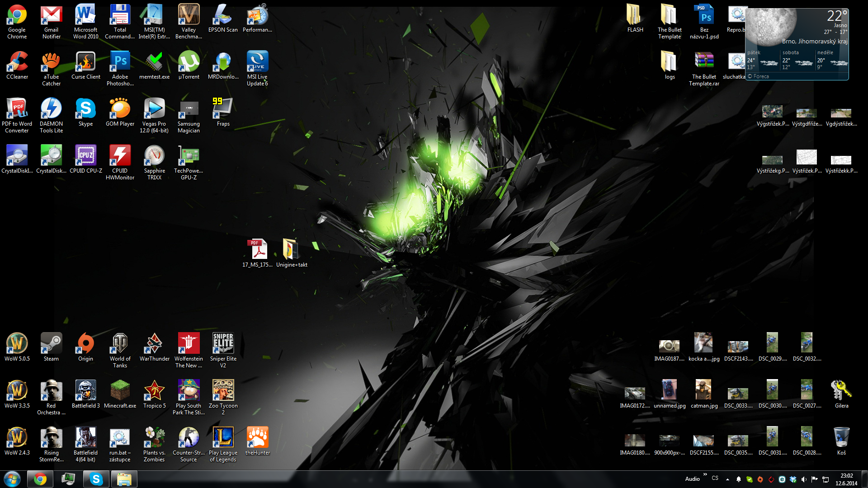Image resolution: width=868 pixels, height=488 pixels.
Task: Open the CS language selector
Action: click(x=715, y=478)
